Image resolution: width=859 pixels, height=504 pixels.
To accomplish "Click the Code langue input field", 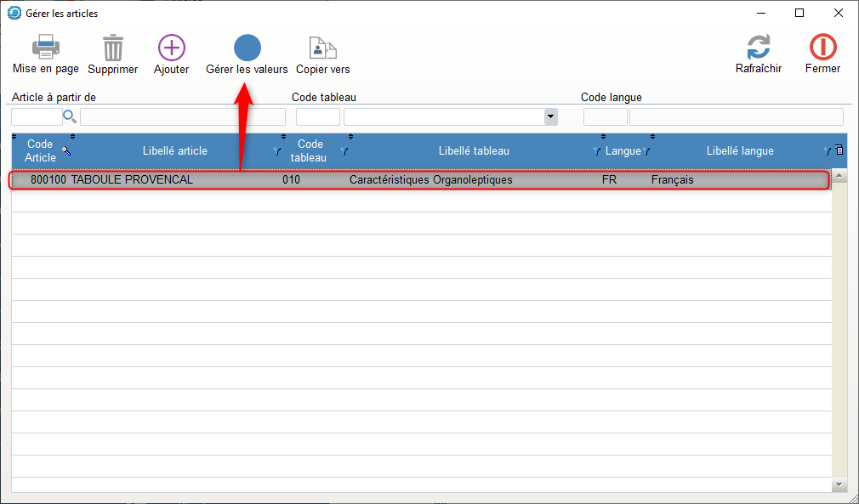I will [605, 116].
